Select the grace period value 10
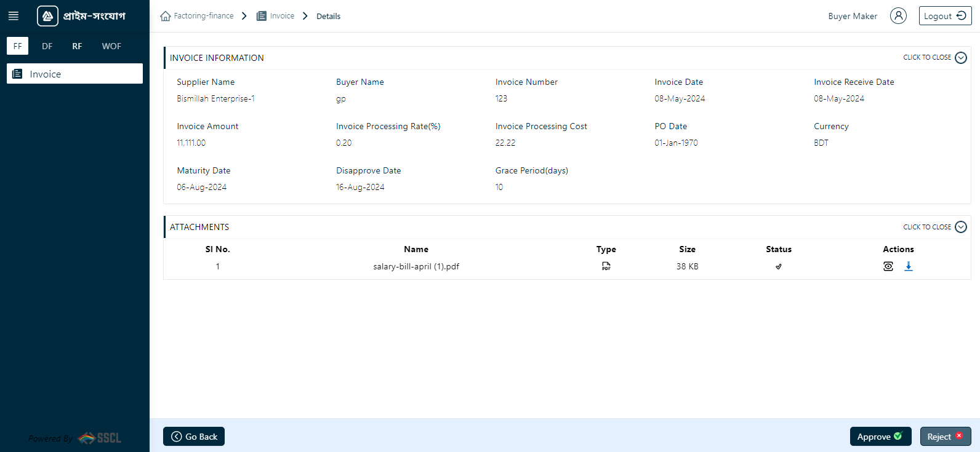 tap(499, 187)
